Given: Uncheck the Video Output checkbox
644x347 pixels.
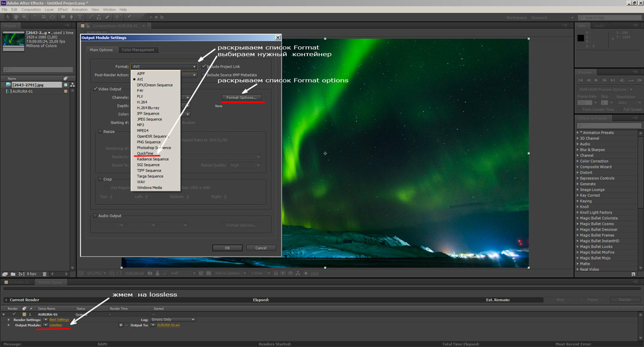Looking at the screenshot, I should tap(96, 89).
